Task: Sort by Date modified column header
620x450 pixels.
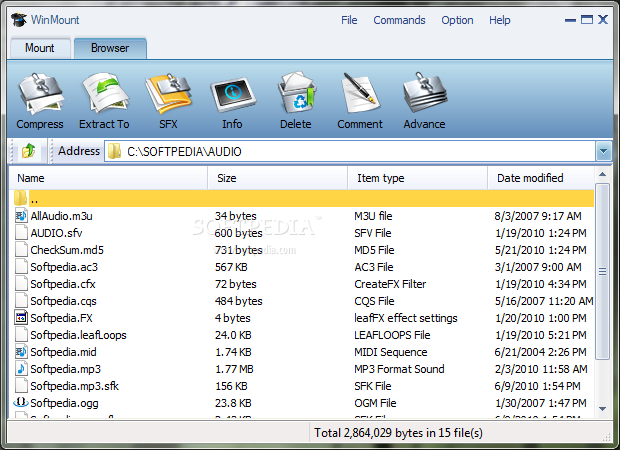Action: pos(541,178)
